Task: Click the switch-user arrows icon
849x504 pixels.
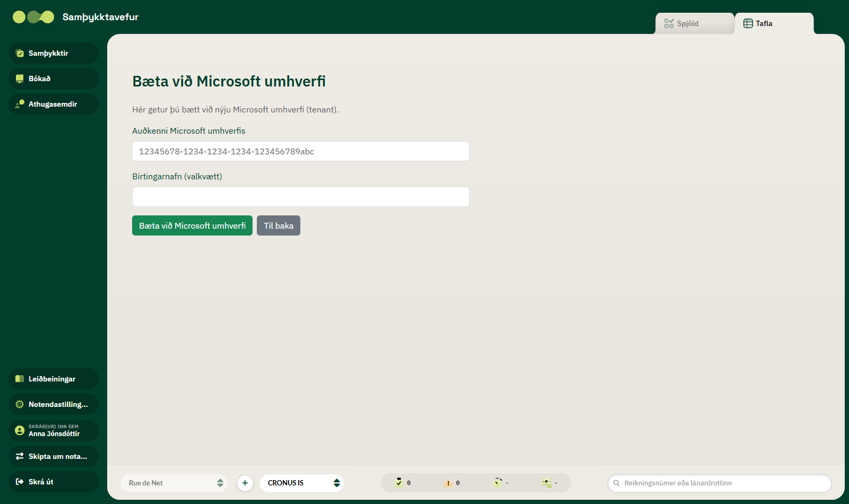Action: coord(20,456)
